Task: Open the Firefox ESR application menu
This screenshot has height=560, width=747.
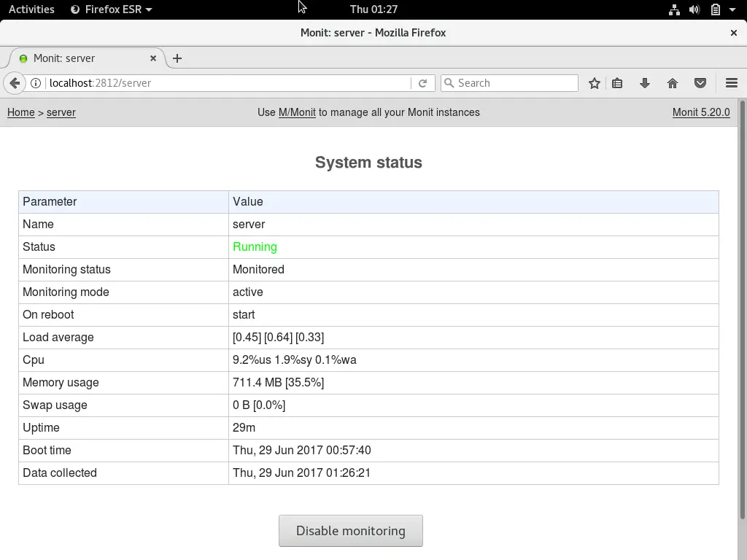Action: click(x=109, y=9)
